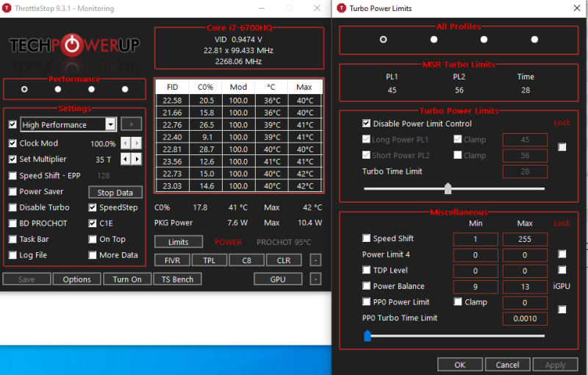588x375 pixels.
Task: Select the fourth Performance profile radio button
Action: [125, 89]
